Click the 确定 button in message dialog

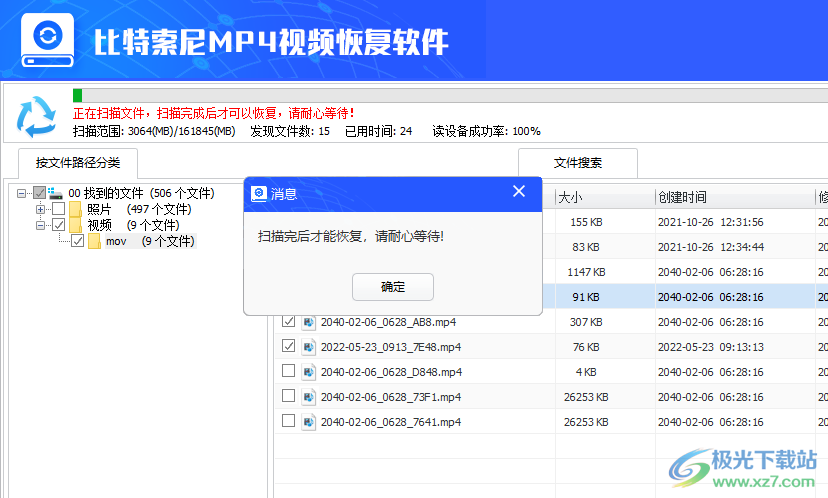tap(393, 287)
